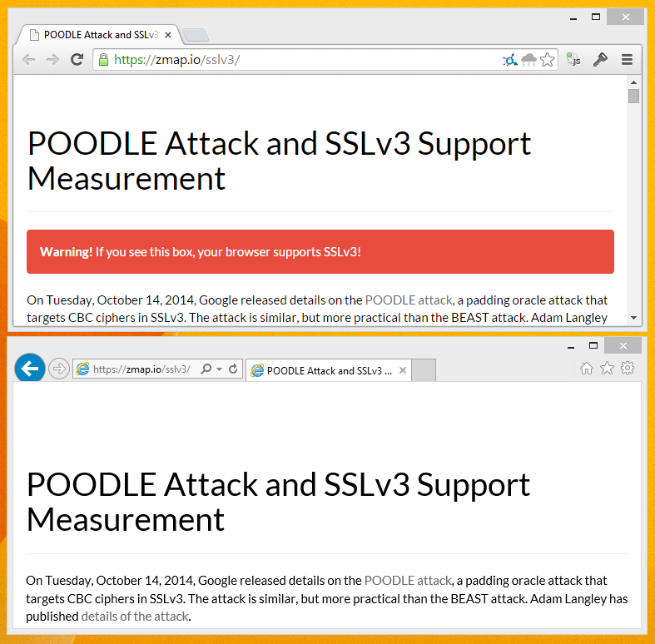Open Internet Explorer's tools gear menu
This screenshot has height=644, width=655.
[628, 368]
